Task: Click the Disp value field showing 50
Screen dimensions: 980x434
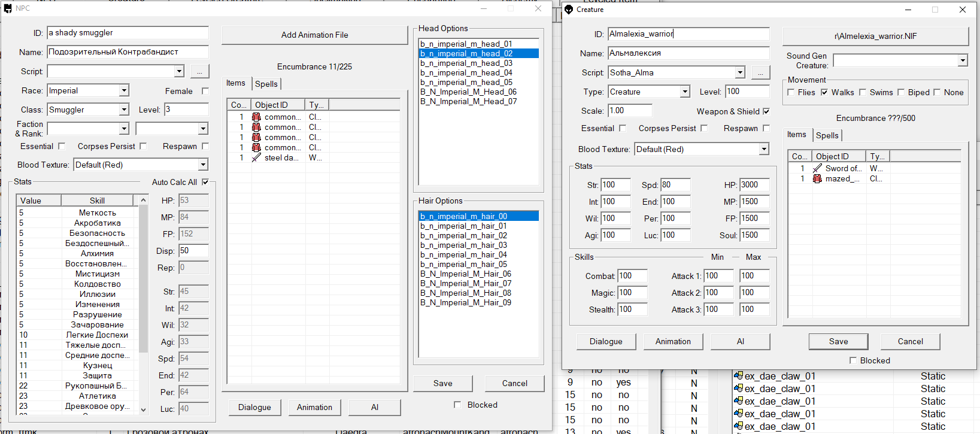Action: (x=193, y=251)
